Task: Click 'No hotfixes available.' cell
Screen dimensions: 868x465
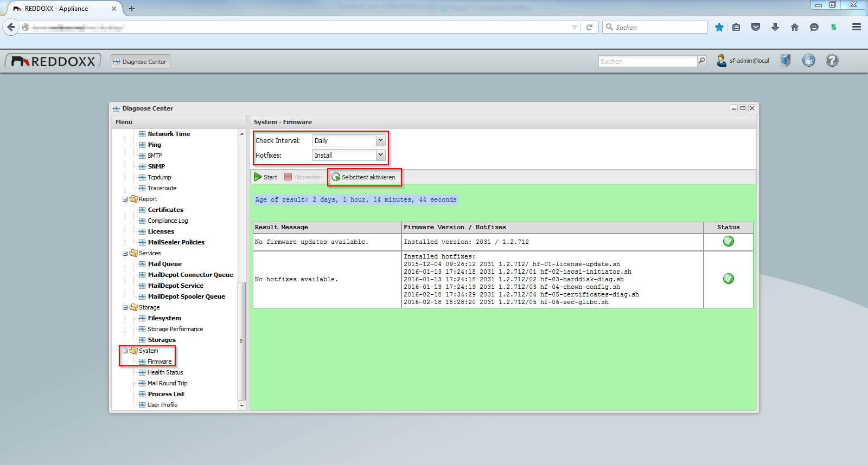Action: (327, 279)
